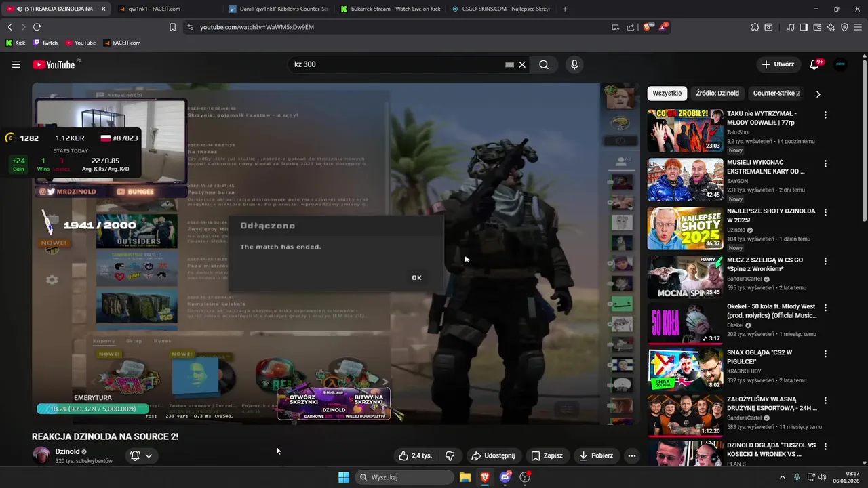
Task: Open the music note media control
Action: 791,27
